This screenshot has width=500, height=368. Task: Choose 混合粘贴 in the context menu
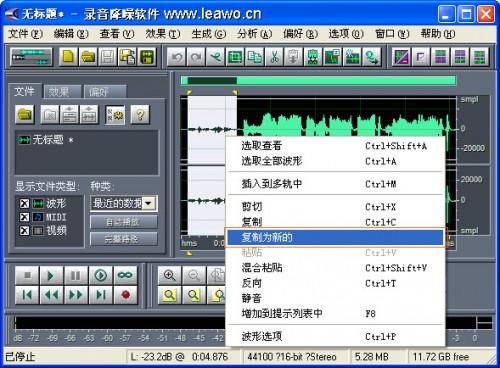(x=335, y=268)
